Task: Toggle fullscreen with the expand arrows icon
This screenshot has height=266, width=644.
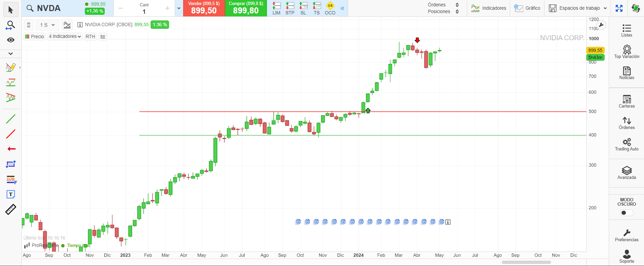Action: pos(619,8)
